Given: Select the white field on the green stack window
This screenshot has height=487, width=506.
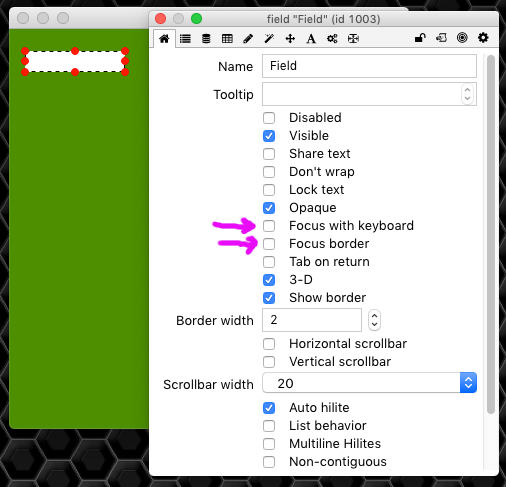Looking at the screenshot, I should point(75,61).
